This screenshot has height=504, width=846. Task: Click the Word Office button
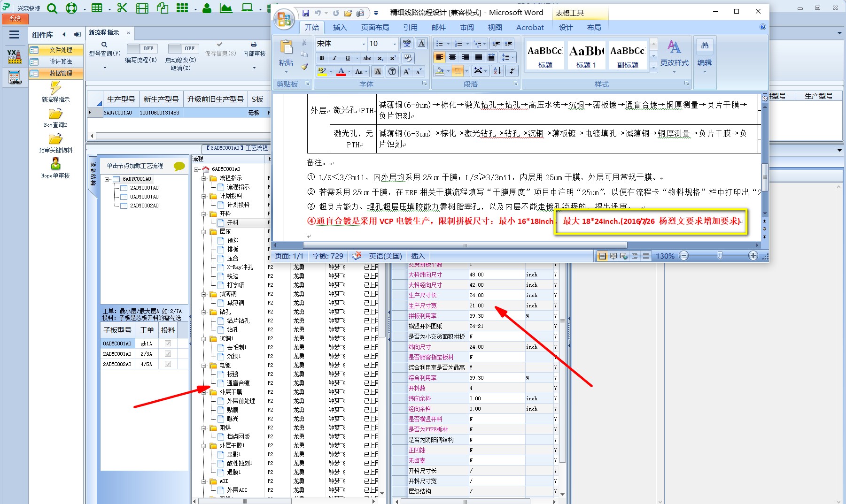pos(284,19)
